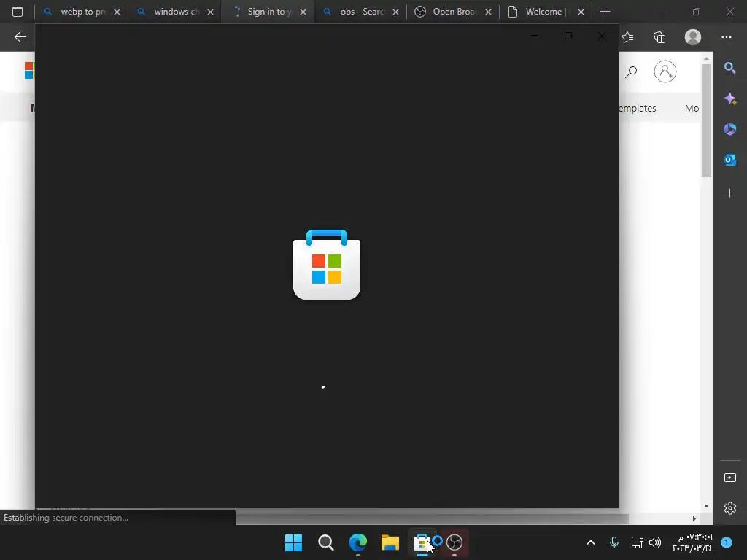
Task: Open the network tray icon
Action: click(637, 542)
